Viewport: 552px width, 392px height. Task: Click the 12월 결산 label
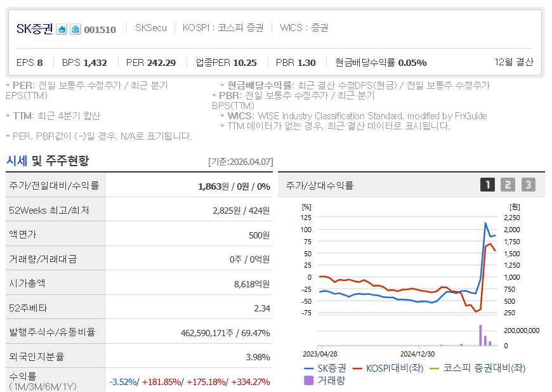pyautogui.click(x=514, y=62)
